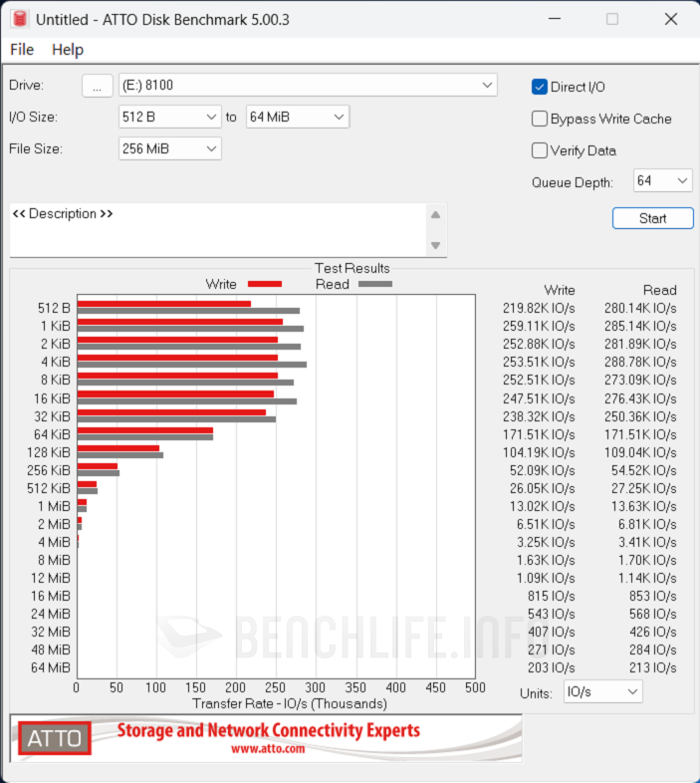
Task: Expand the Drive (E:) 8100 dropdown
Action: (308, 85)
